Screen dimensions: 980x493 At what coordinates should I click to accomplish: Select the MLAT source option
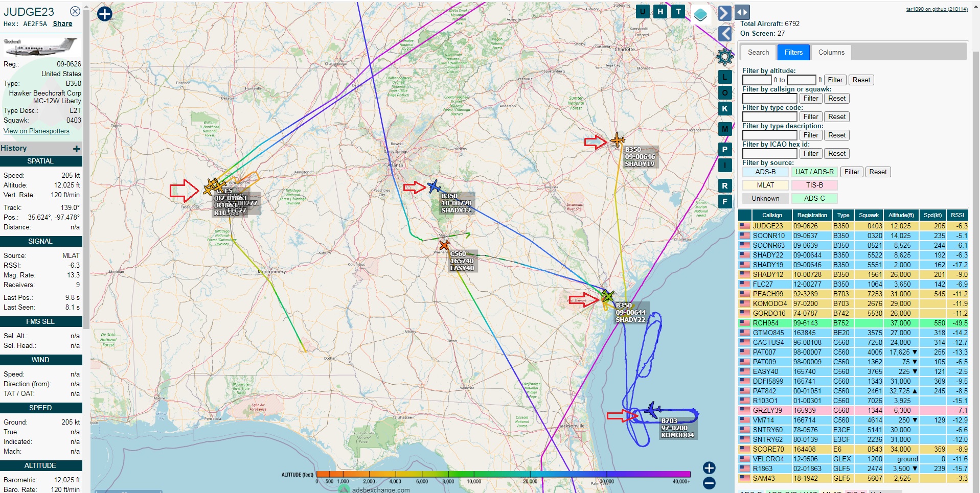(x=765, y=185)
